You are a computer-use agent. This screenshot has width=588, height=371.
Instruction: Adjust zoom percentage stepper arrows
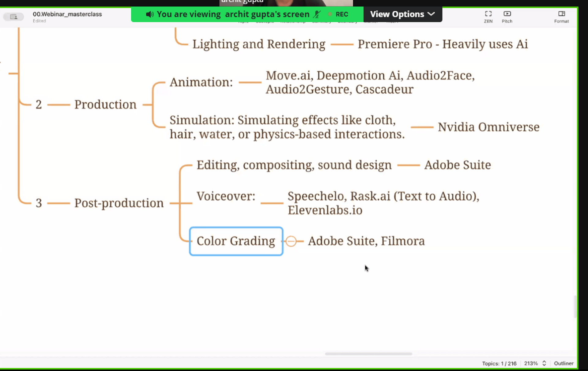544,363
